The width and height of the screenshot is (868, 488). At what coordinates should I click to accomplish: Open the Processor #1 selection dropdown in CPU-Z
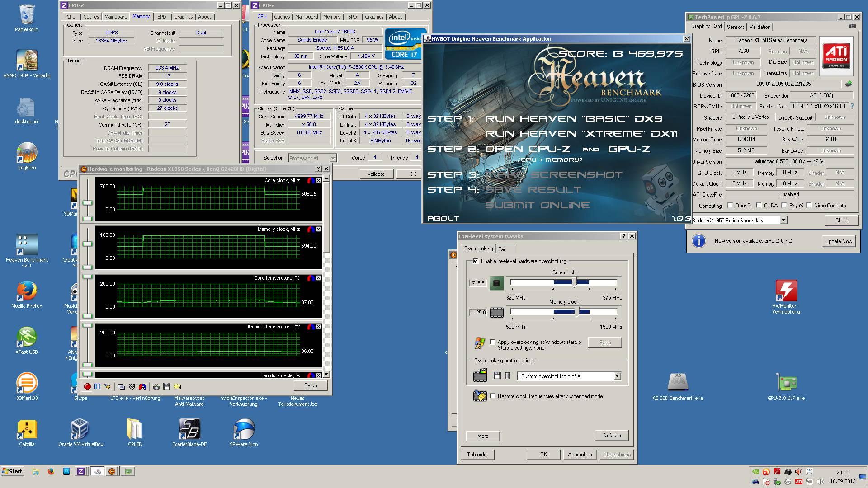333,158
